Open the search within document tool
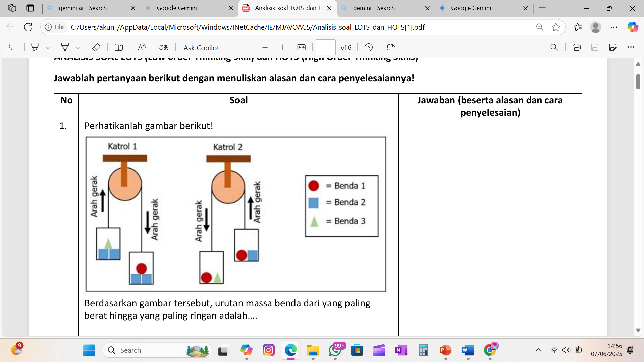This screenshot has height=362, width=644. click(554, 47)
